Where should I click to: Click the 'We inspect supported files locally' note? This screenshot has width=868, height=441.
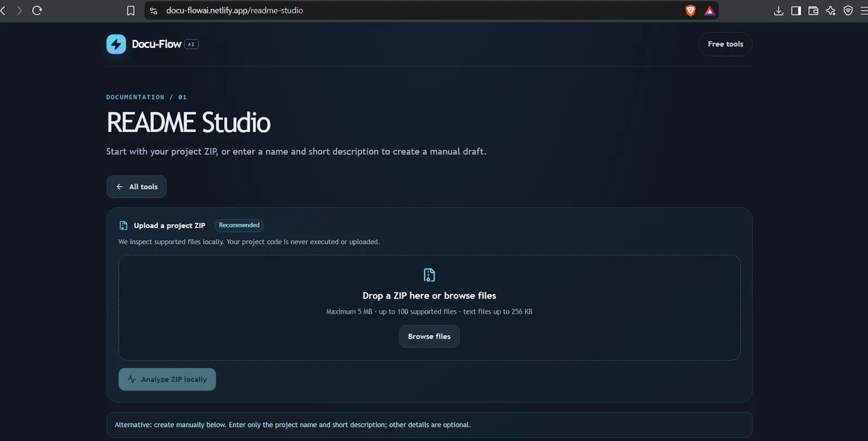click(x=249, y=242)
